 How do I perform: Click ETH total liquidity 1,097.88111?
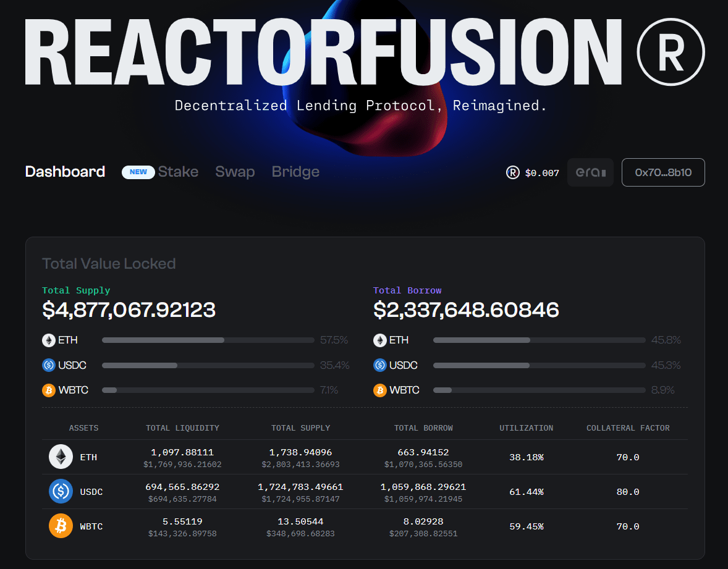[182, 452]
